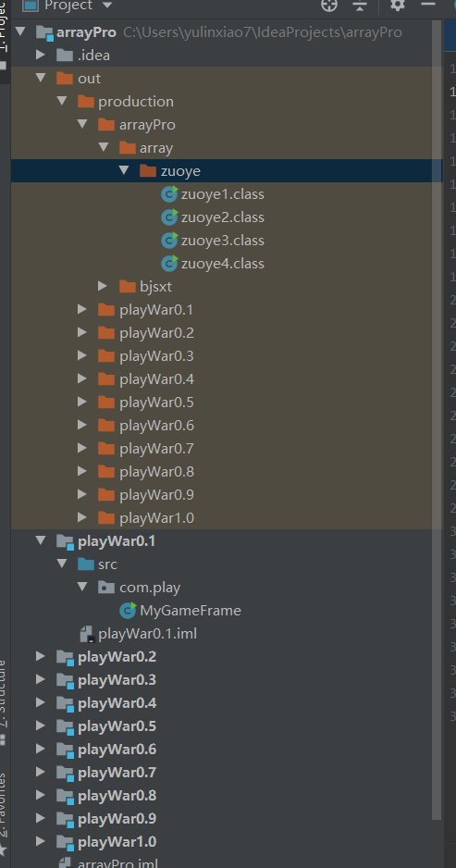This screenshot has width=456, height=868.
Task: Hide the Project panel using minus icon
Action: [427, 5]
